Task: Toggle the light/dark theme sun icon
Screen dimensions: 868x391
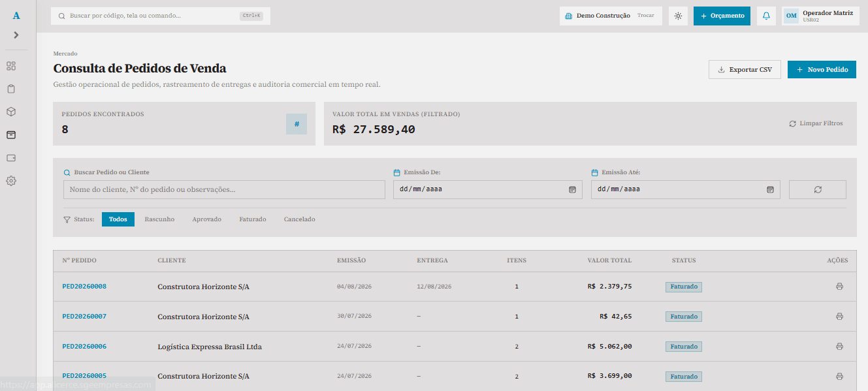Action: 678,16
